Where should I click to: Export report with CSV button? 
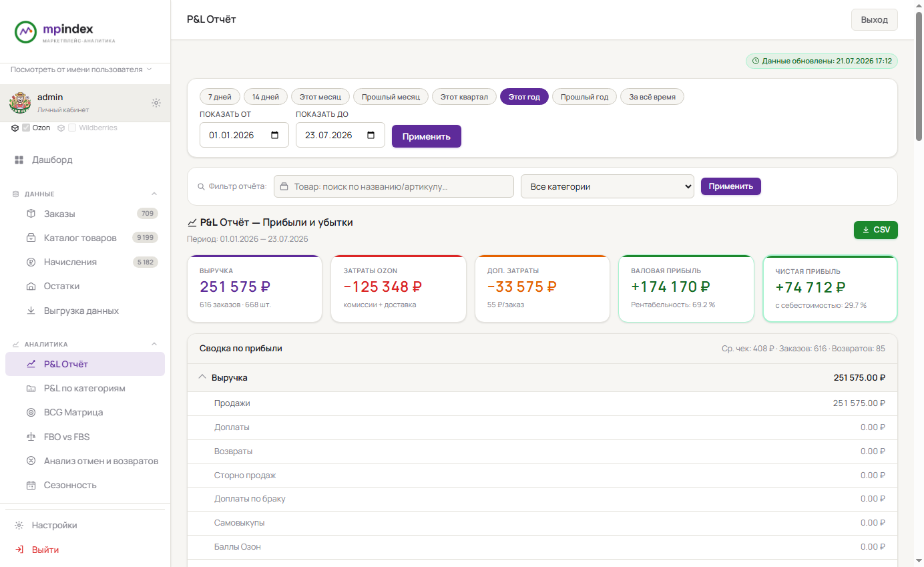click(876, 230)
